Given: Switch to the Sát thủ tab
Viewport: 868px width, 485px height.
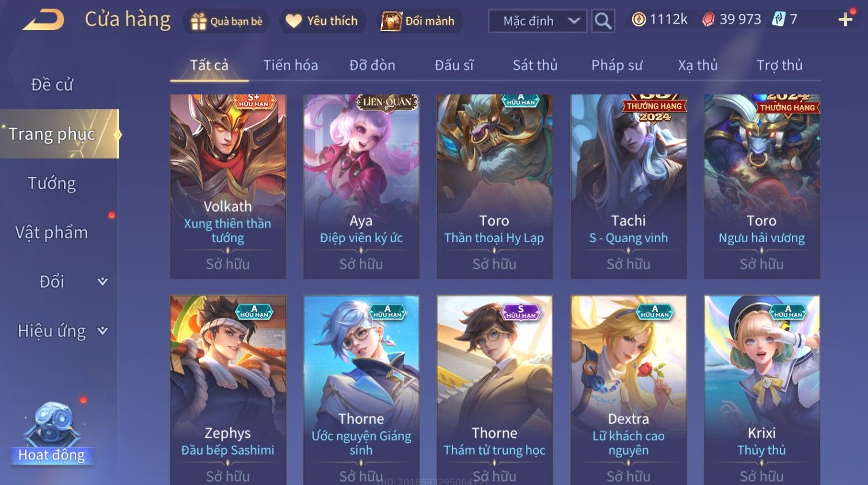Looking at the screenshot, I should (535, 65).
